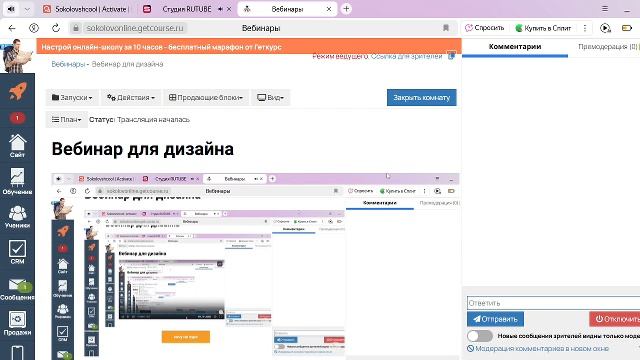Switch to the Sokolovshcool browser tab
The height and width of the screenshot is (360, 640).
click(87, 9)
